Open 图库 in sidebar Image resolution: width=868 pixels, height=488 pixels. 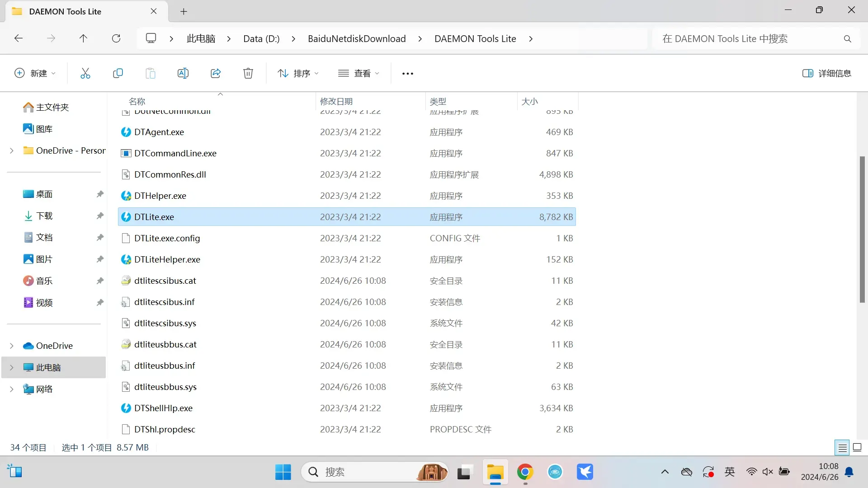[x=44, y=129]
